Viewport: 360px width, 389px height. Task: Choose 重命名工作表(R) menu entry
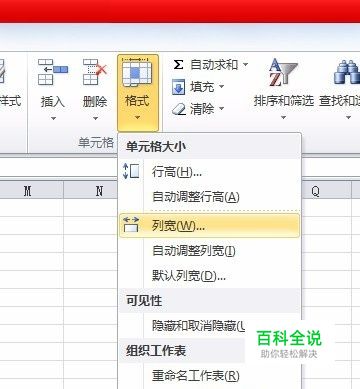[x=210, y=376]
